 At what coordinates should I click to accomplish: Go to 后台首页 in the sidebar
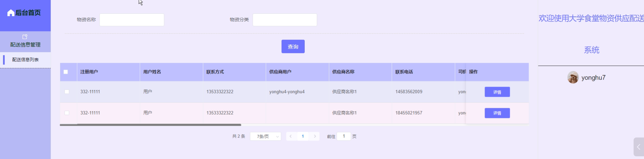(x=28, y=13)
